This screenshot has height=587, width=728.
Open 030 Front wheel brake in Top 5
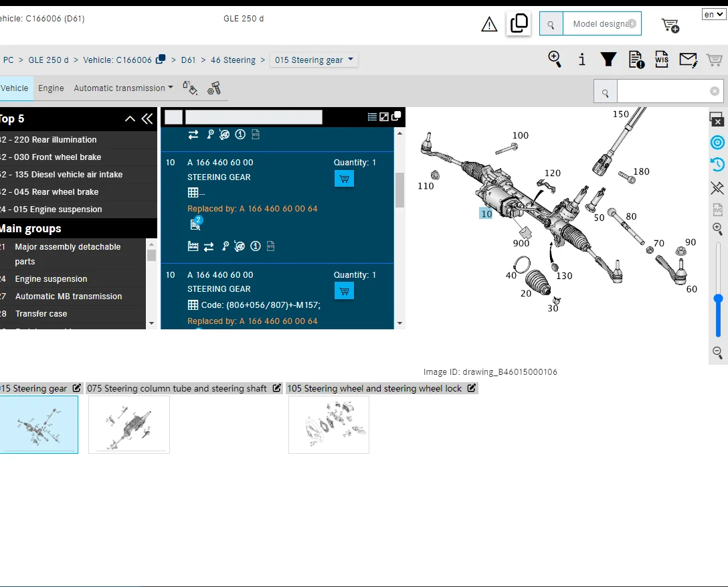click(x=78, y=157)
